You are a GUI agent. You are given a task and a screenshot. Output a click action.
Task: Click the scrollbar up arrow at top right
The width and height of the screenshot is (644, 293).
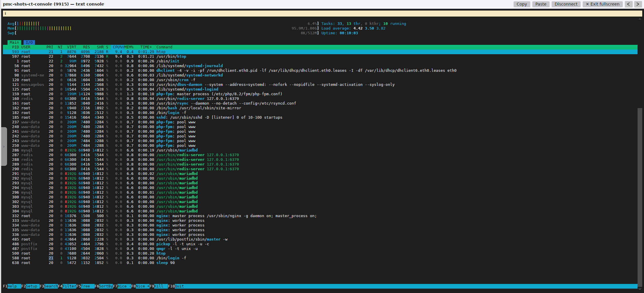[x=640, y=19]
